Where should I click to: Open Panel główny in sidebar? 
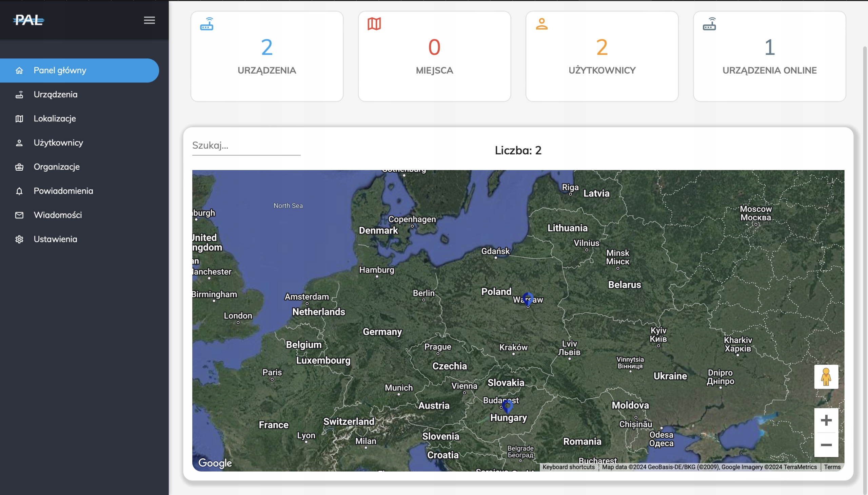(x=60, y=70)
